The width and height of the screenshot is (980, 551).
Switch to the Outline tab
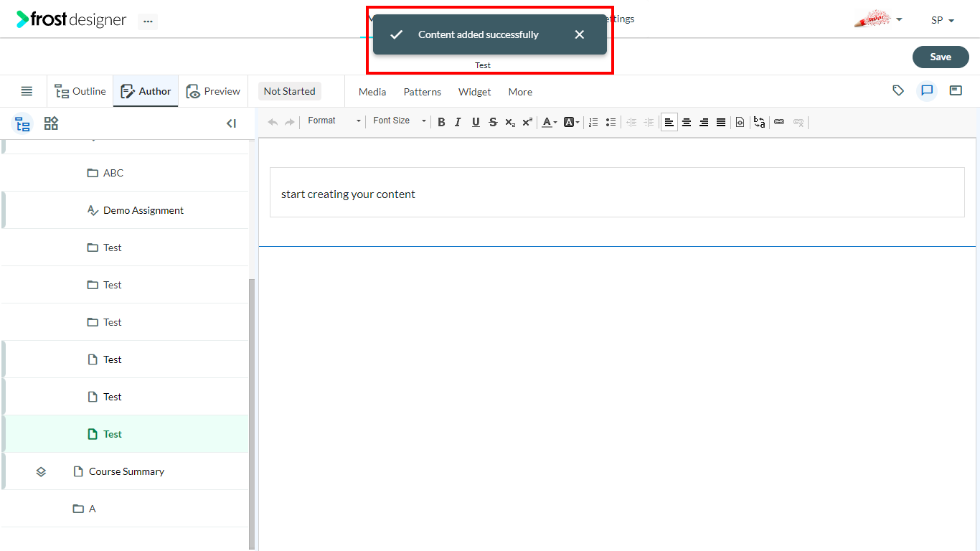tap(80, 91)
